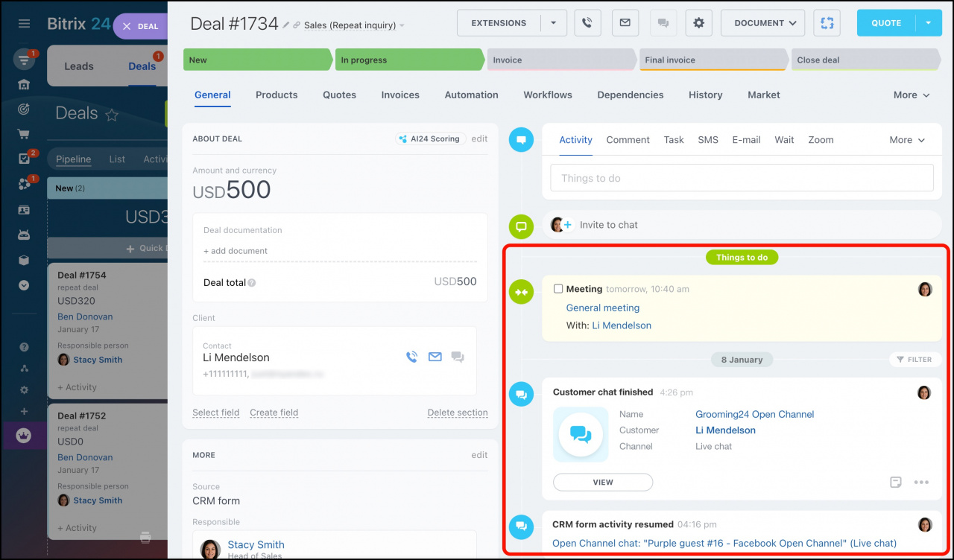
Task: Click the chat bubble button in header
Action: click(663, 23)
